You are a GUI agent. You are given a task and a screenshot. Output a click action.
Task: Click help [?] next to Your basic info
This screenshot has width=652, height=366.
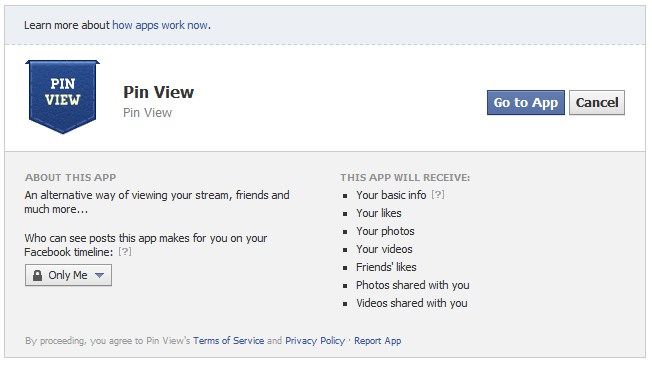pyautogui.click(x=438, y=195)
